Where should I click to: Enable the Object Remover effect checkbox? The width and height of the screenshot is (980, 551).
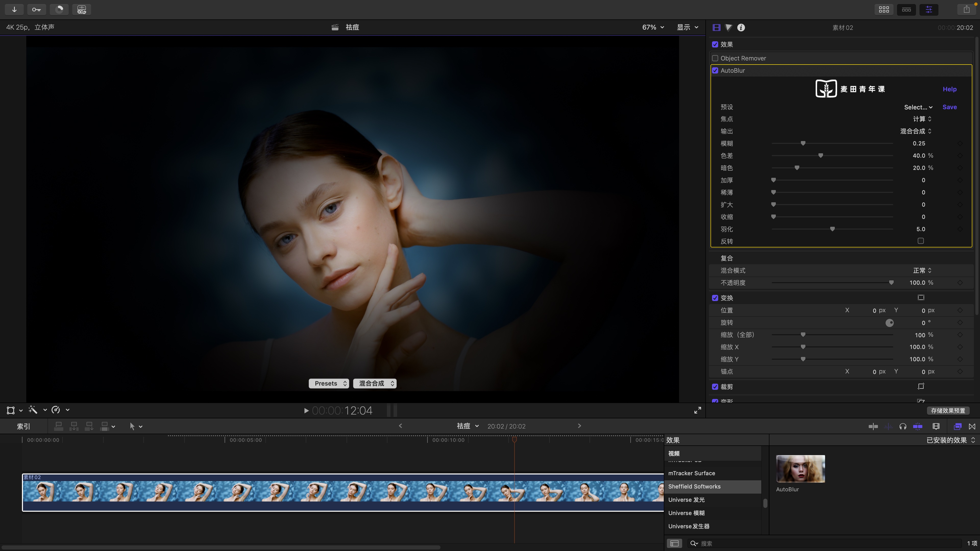[x=715, y=58]
